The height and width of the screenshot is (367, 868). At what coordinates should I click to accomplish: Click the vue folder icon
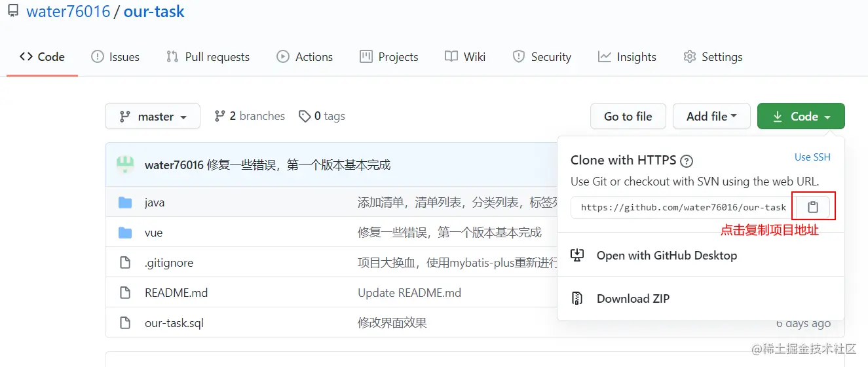coord(125,233)
